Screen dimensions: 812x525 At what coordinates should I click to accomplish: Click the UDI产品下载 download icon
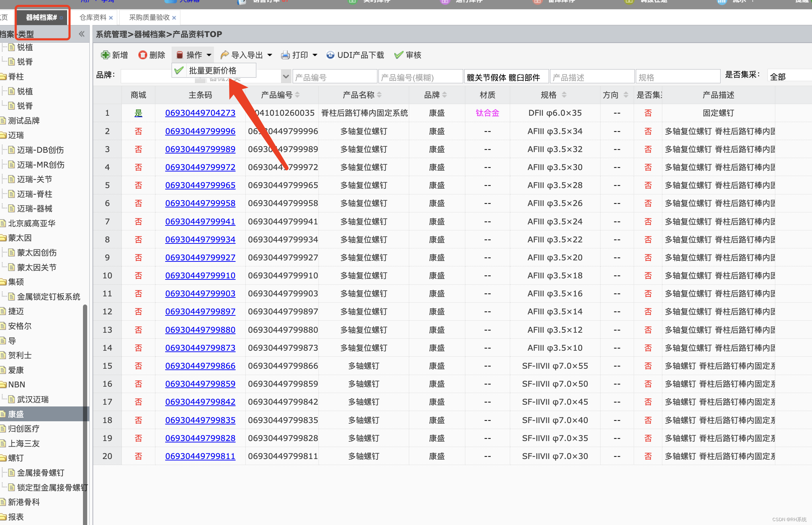[x=330, y=55]
